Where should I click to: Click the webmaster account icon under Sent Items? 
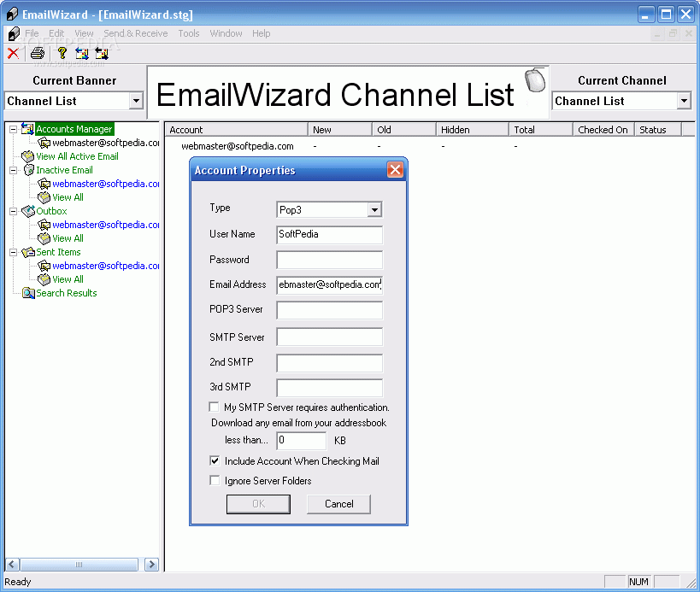pos(44,266)
